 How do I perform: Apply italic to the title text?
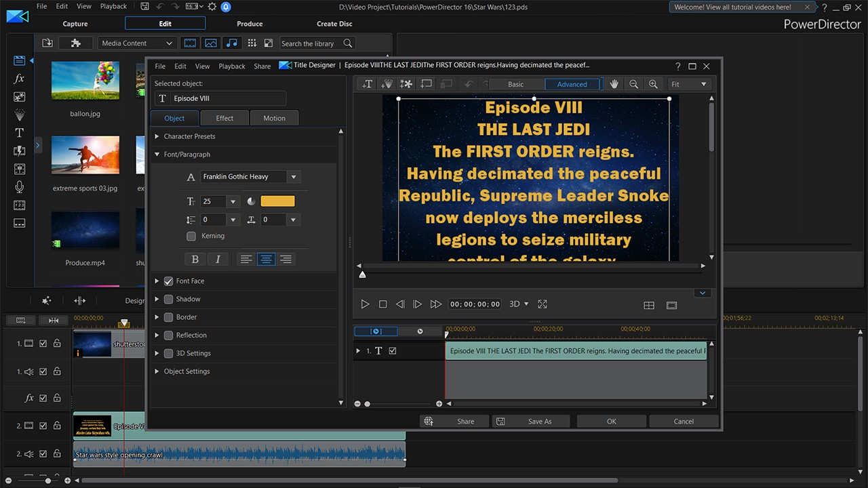coord(218,259)
